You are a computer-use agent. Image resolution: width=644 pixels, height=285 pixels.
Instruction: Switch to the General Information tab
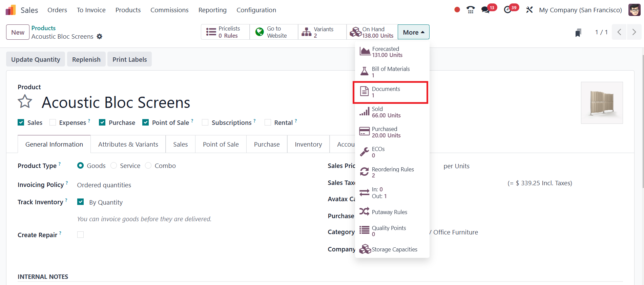click(54, 144)
